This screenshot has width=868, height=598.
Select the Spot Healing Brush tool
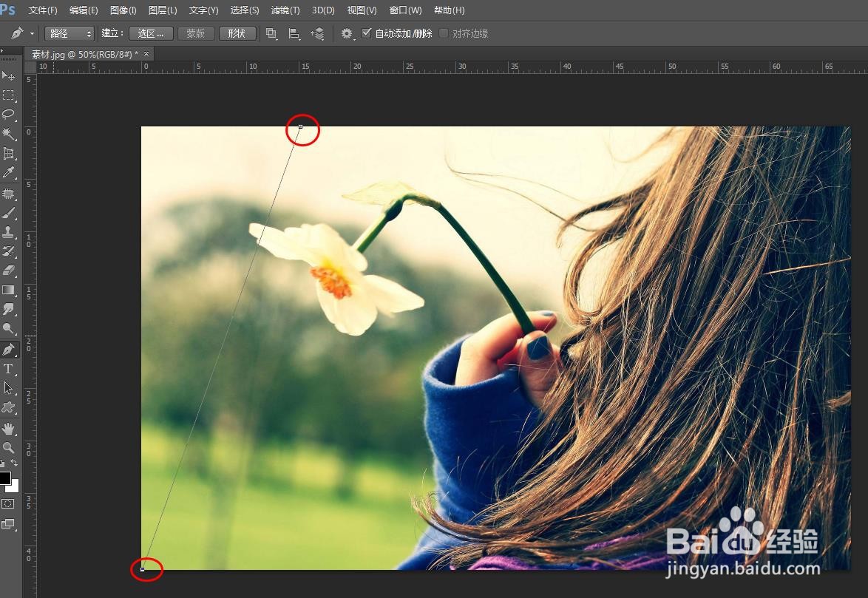tap(8, 194)
